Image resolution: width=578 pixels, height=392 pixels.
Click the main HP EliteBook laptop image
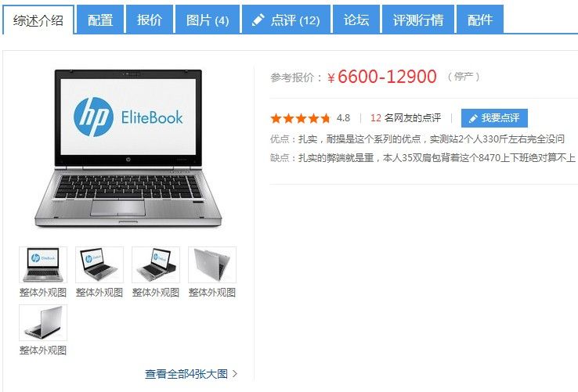click(128, 148)
